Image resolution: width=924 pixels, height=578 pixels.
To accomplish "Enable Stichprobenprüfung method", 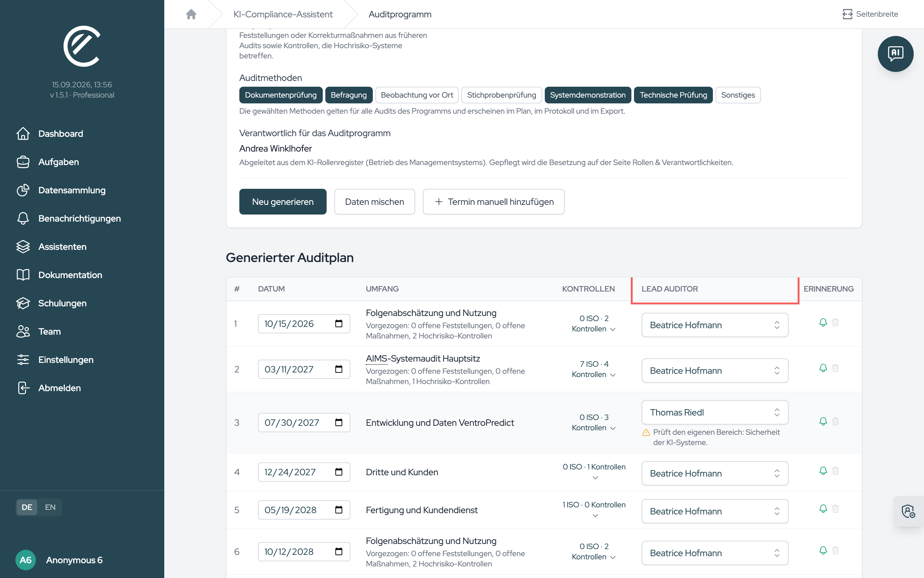I will [501, 95].
